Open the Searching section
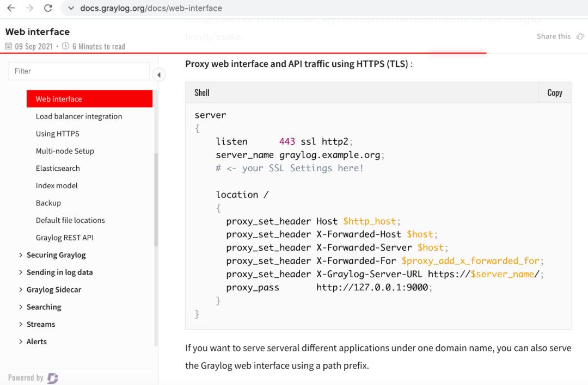588x385 pixels. (x=44, y=307)
